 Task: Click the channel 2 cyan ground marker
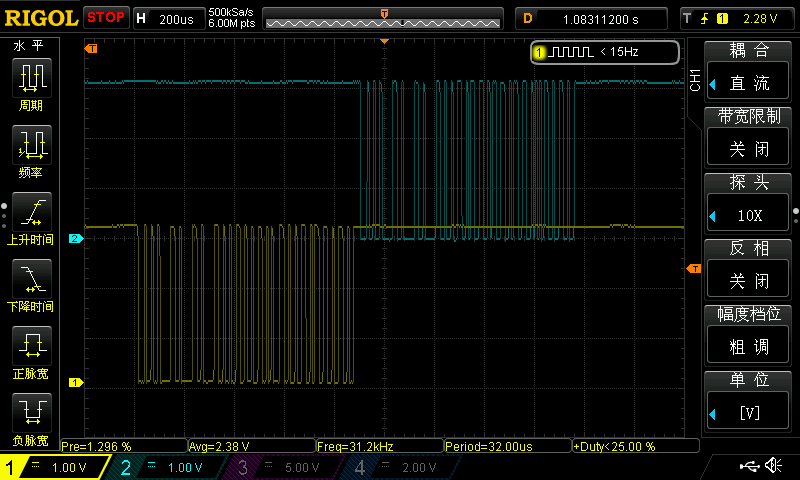pyautogui.click(x=76, y=238)
